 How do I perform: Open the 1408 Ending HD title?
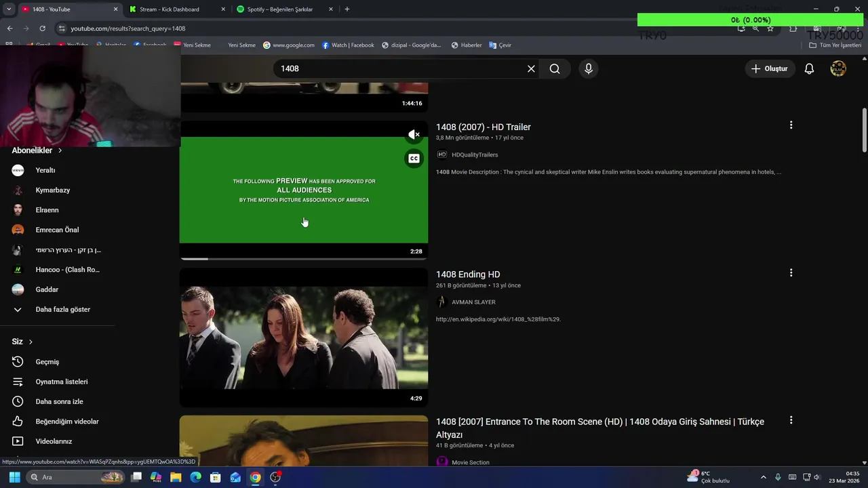[x=468, y=274]
